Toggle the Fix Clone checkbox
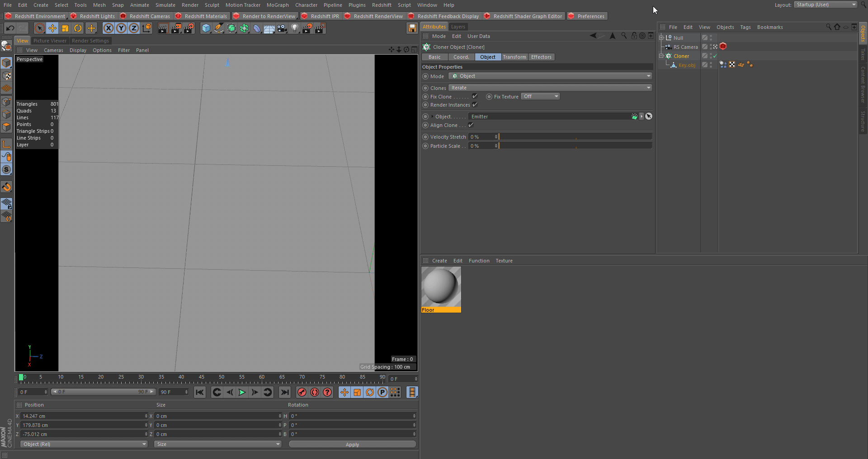868x459 pixels. (x=475, y=96)
